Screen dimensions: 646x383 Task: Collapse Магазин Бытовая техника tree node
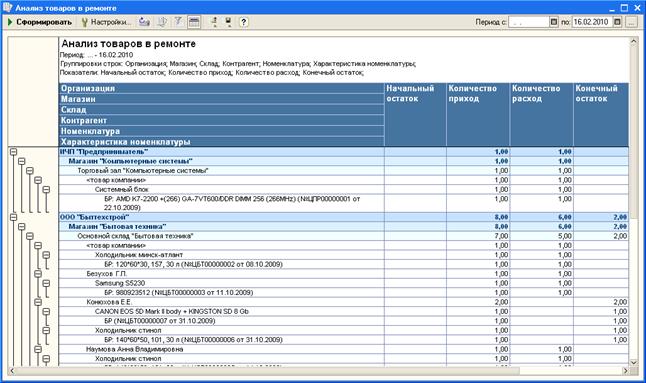[21, 227]
